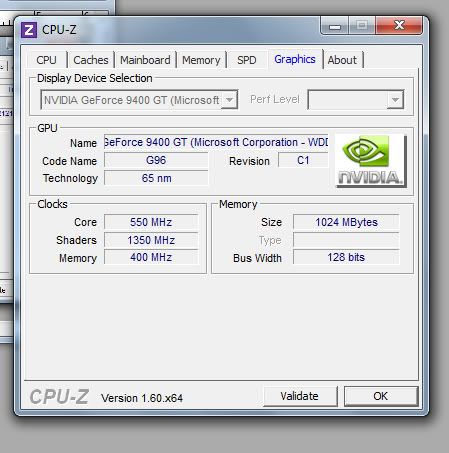Click the GPU Name field

click(216, 142)
